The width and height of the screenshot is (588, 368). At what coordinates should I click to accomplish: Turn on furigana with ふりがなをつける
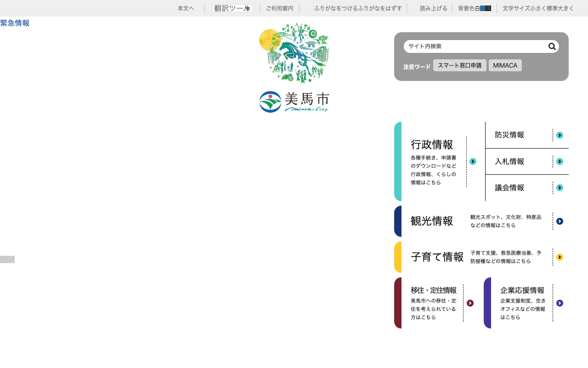[x=336, y=8]
